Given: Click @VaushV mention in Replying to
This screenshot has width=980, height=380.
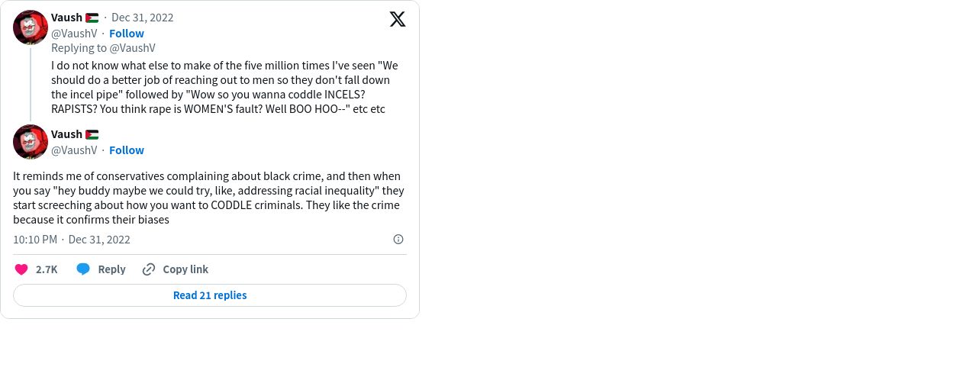Looking at the screenshot, I should coord(132,48).
